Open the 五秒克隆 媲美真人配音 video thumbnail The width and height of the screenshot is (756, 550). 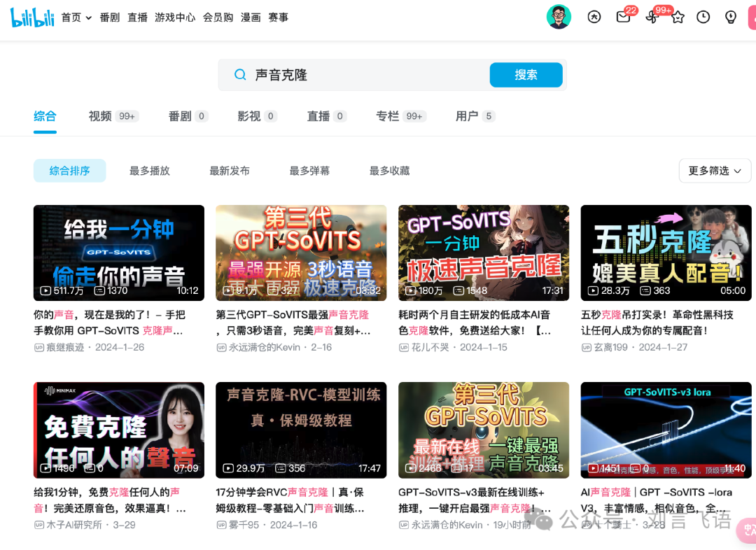[666, 253]
